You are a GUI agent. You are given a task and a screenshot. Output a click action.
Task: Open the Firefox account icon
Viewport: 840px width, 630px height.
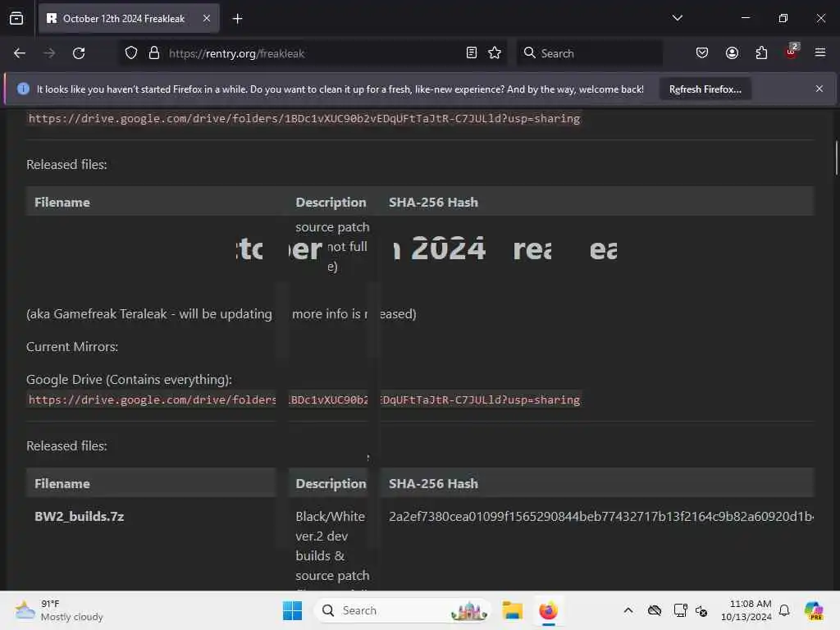coord(732,53)
